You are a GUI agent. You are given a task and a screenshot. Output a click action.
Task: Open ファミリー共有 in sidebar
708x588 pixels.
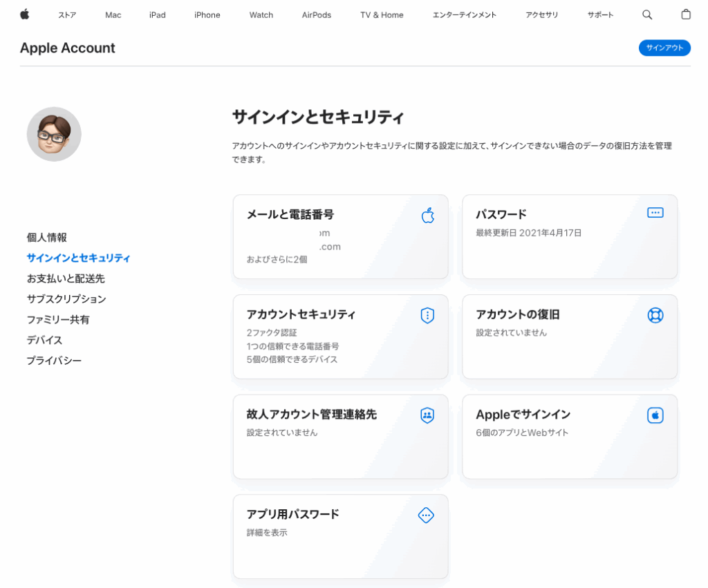click(x=58, y=319)
